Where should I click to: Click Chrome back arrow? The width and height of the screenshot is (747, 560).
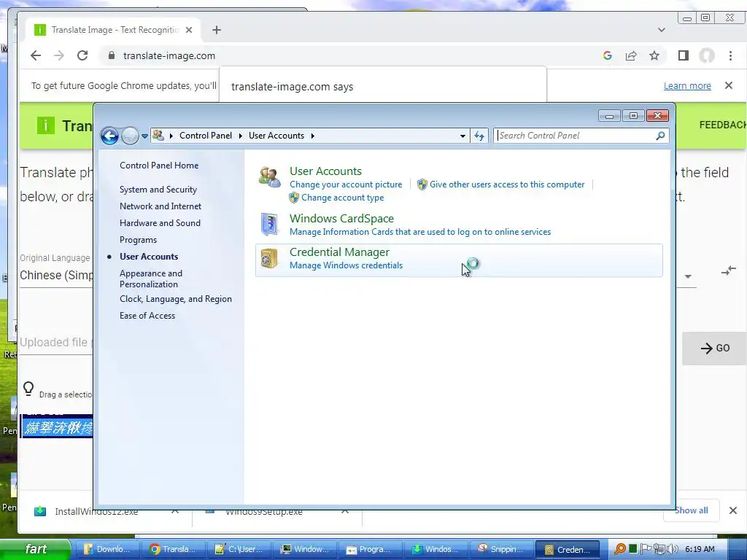pyautogui.click(x=36, y=55)
